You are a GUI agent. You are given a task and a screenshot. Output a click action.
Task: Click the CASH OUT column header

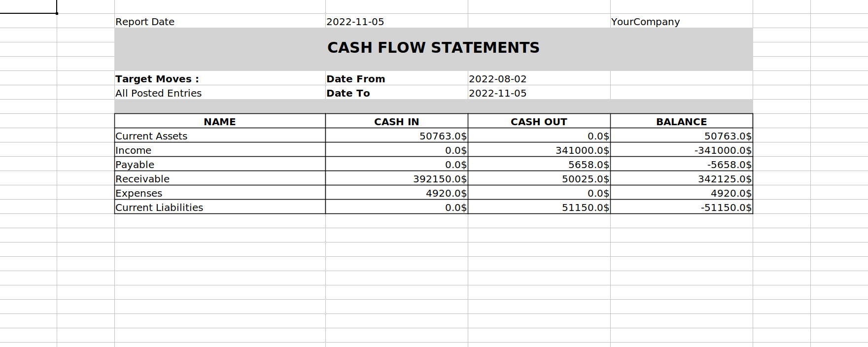tap(539, 121)
